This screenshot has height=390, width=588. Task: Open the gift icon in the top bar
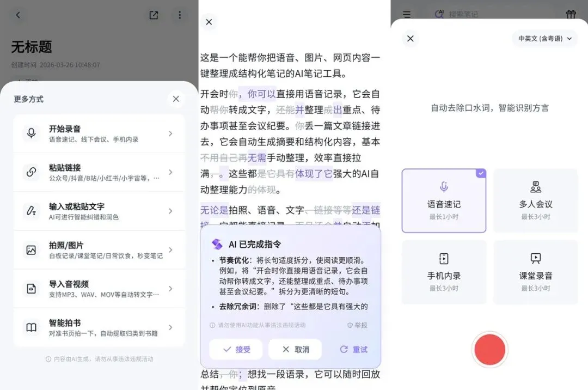571,14
